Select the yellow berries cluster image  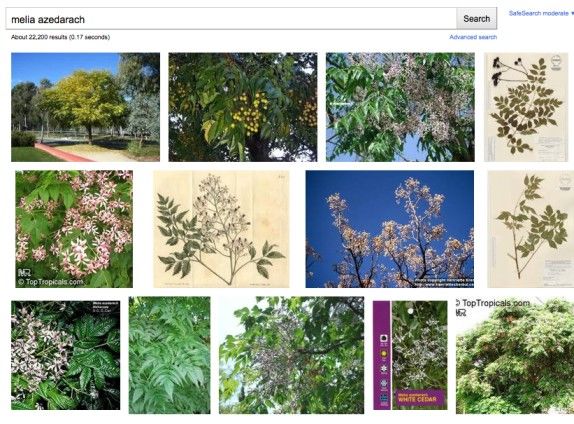point(243,107)
